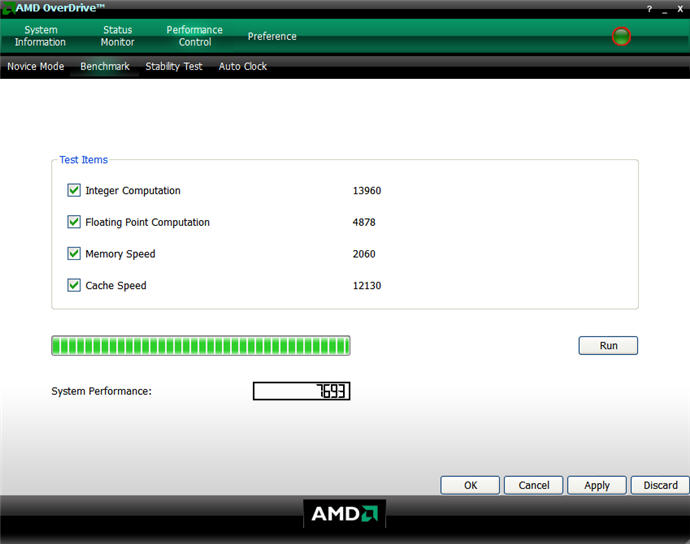
Task: Select the Integer Computation score 13960
Action: click(367, 191)
